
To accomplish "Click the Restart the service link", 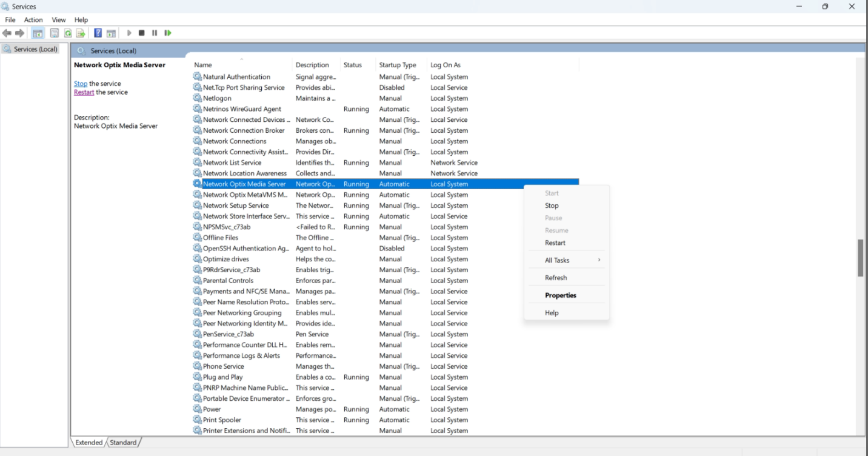I will click(x=84, y=92).
